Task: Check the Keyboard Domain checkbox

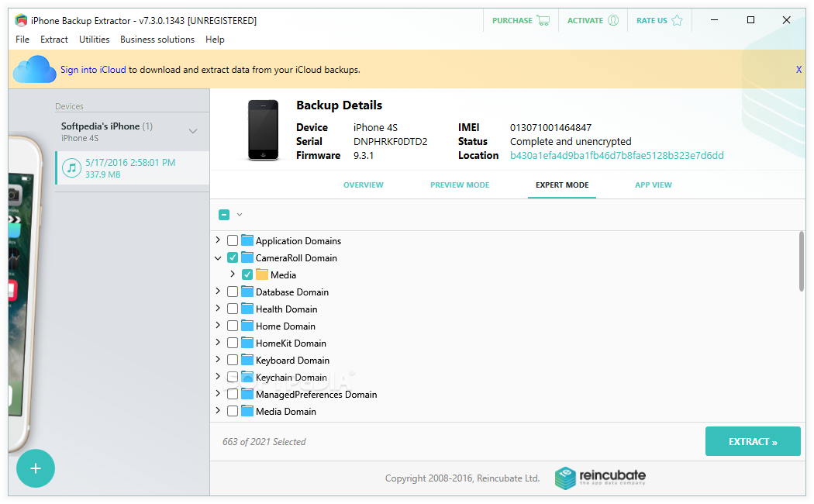Action: tap(233, 361)
